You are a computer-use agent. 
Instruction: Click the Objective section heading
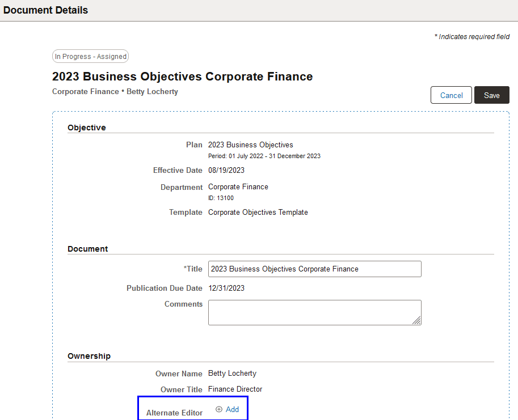(85, 128)
